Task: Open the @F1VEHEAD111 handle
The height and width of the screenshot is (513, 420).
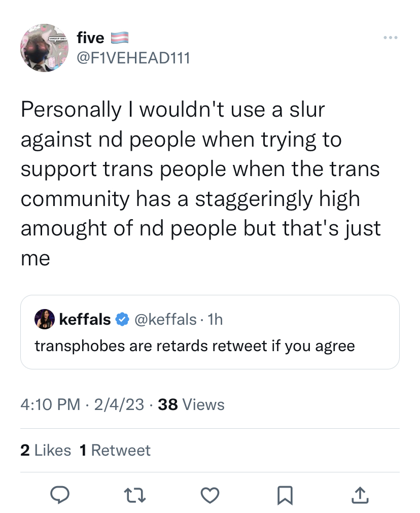Action: tap(133, 58)
